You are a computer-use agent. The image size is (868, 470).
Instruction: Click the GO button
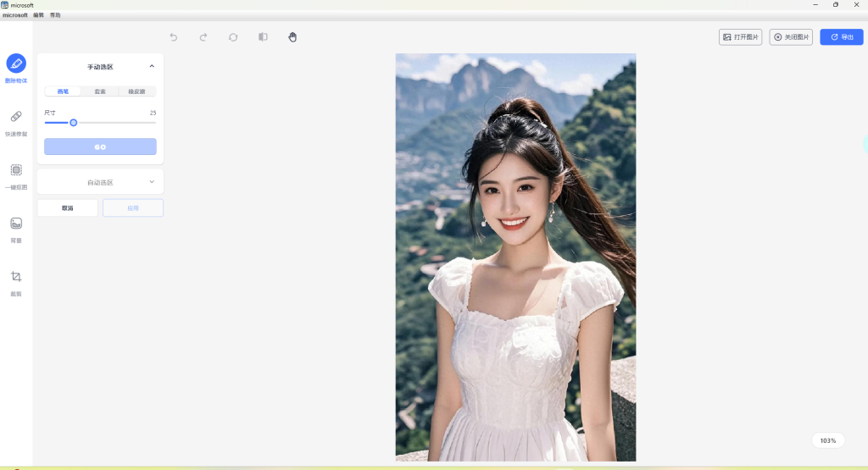pyautogui.click(x=100, y=147)
